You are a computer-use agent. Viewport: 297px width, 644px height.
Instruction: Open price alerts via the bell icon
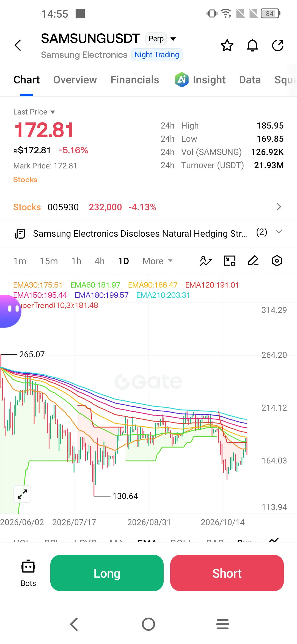point(252,45)
